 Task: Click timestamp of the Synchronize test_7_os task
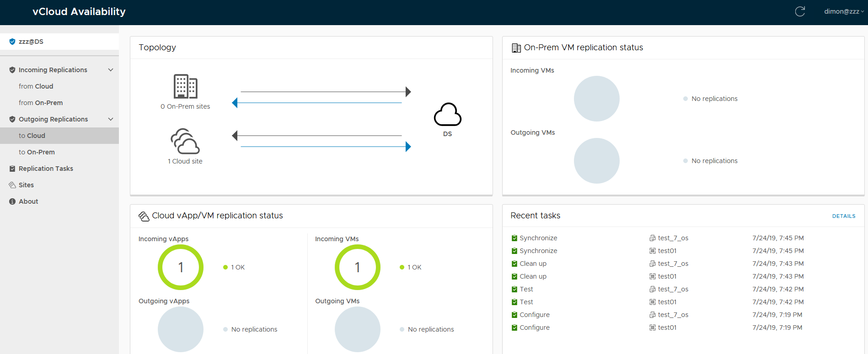coord(778,238)
